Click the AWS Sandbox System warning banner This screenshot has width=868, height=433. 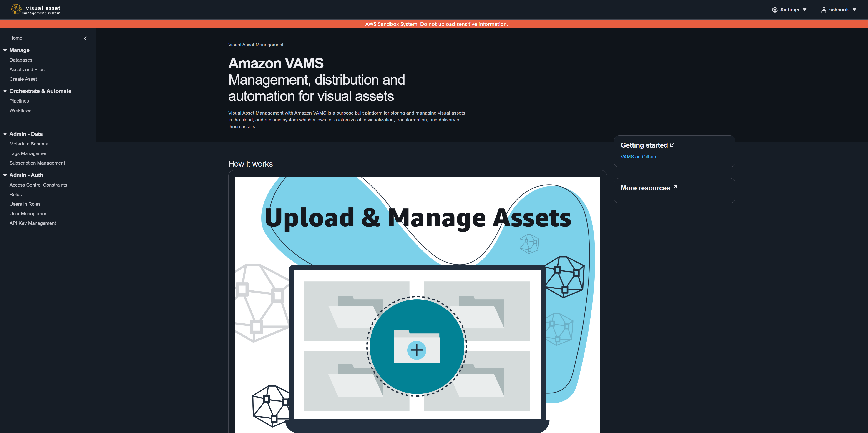434,24
